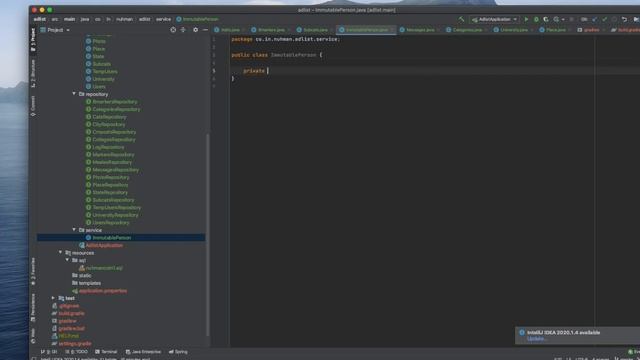Run AdlistApplication with the green play icon
The width and height of the screenshot is (640, 360).
tap(527, 19)
